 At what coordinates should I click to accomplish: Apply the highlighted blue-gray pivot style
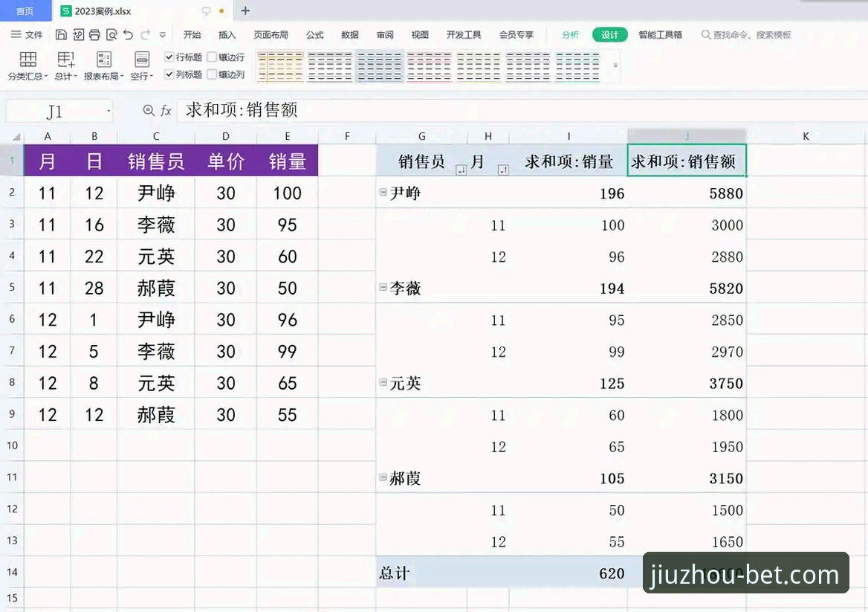[x=380, y=66]
